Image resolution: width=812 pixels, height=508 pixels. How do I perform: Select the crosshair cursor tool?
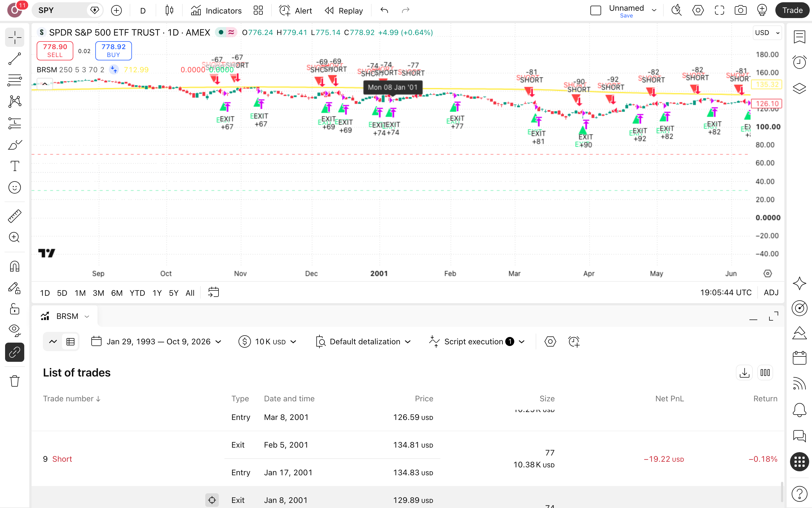click(14, 37)
